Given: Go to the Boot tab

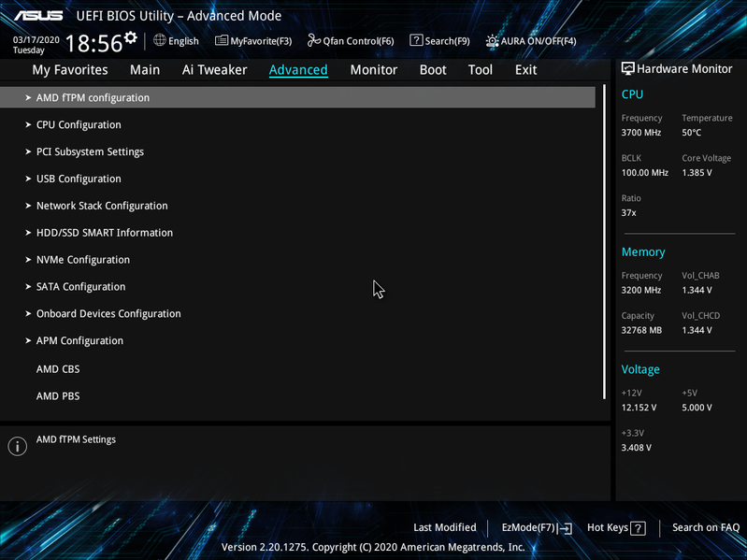Looking at the screenshot, I should tap(433, 70).
